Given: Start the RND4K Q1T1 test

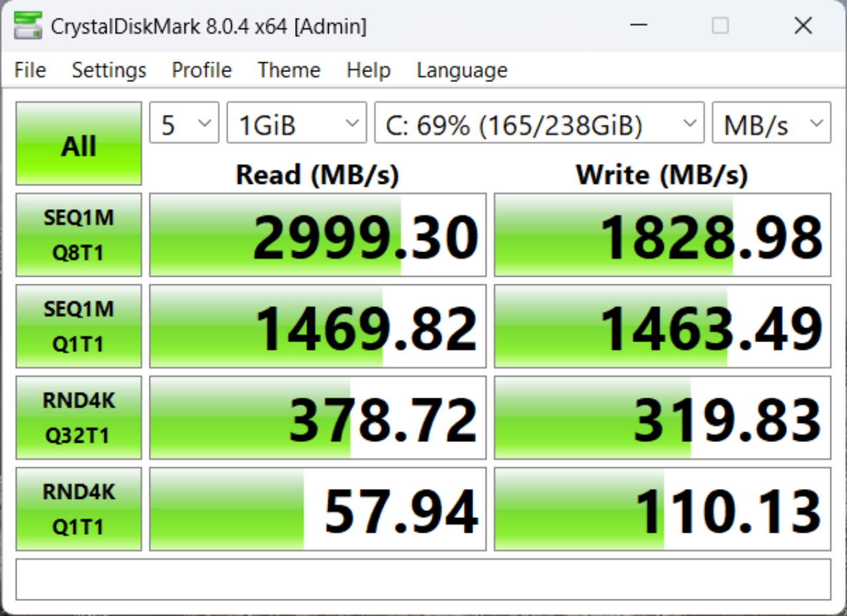Looking at the screenshot, I should [79, 509].
